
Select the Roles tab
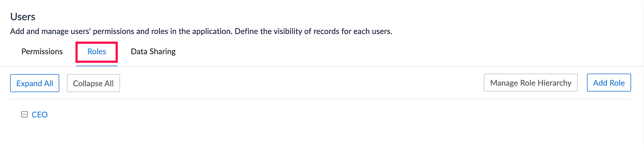tap(97, 51)
